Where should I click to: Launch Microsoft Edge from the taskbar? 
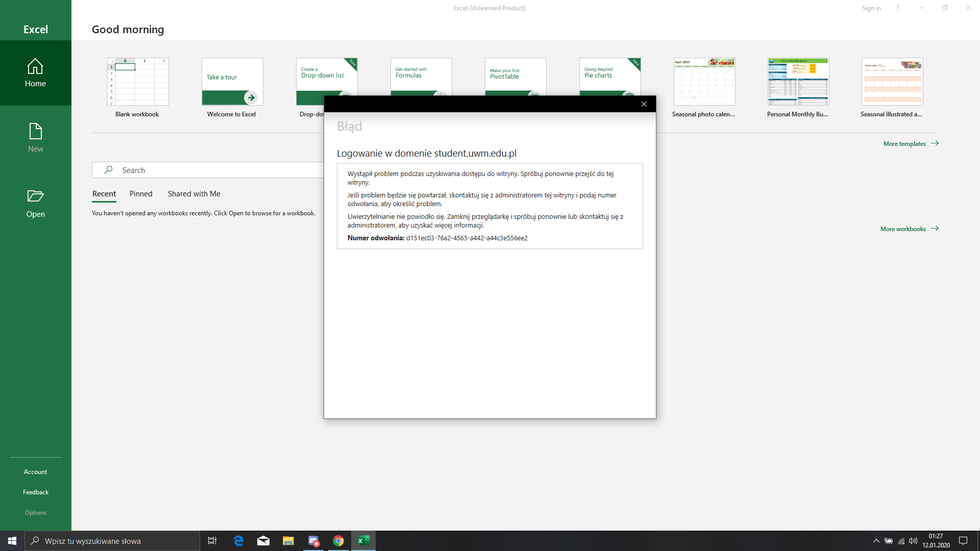(238, 541)
